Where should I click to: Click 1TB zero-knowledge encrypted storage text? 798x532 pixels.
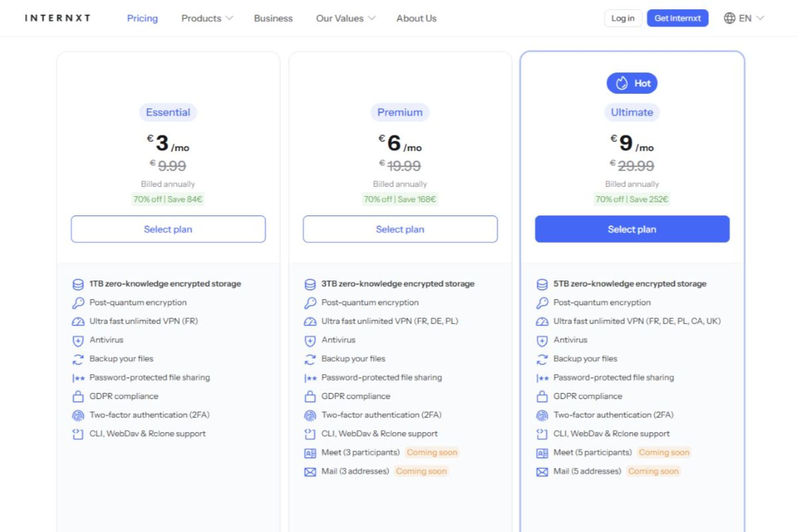tap(165, 283)
